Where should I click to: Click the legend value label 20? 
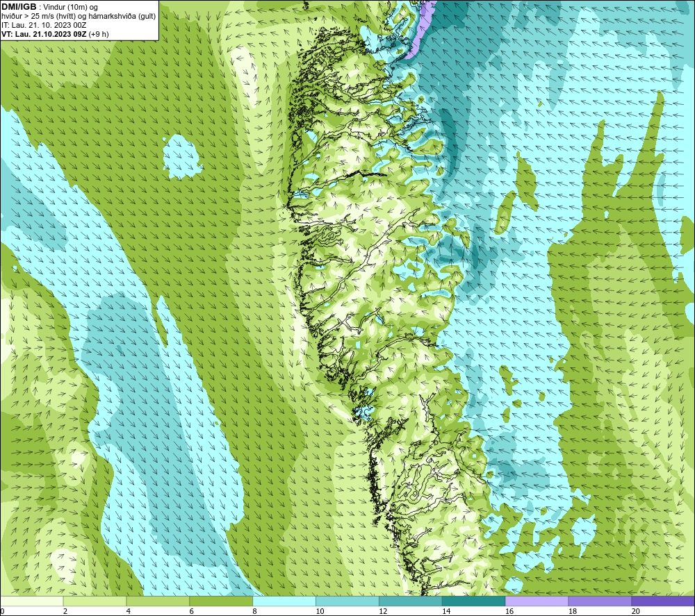tap(636, 611)
